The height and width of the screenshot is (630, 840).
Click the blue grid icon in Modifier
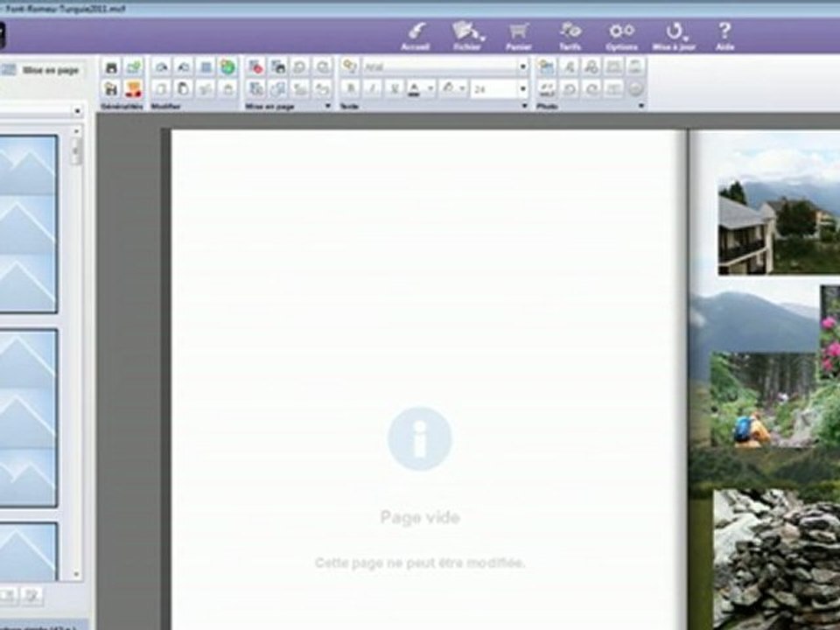206,67
